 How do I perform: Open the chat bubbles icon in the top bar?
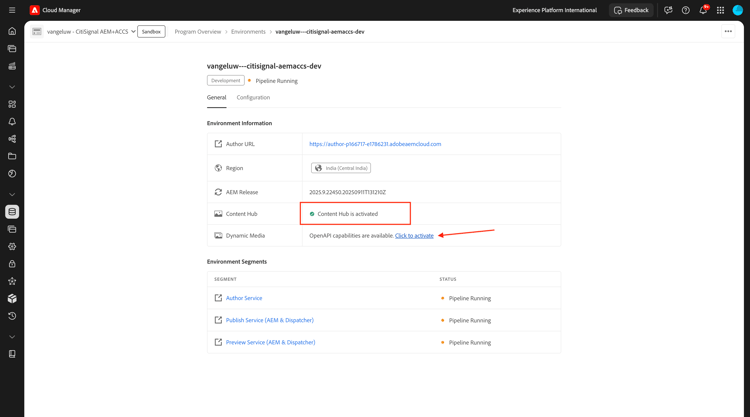(x=668, y=10)
